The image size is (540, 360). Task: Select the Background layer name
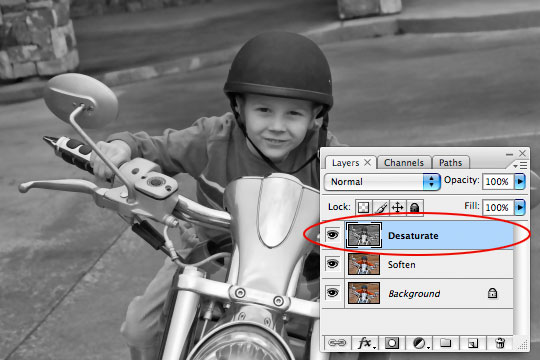click(x=414, y=294)
